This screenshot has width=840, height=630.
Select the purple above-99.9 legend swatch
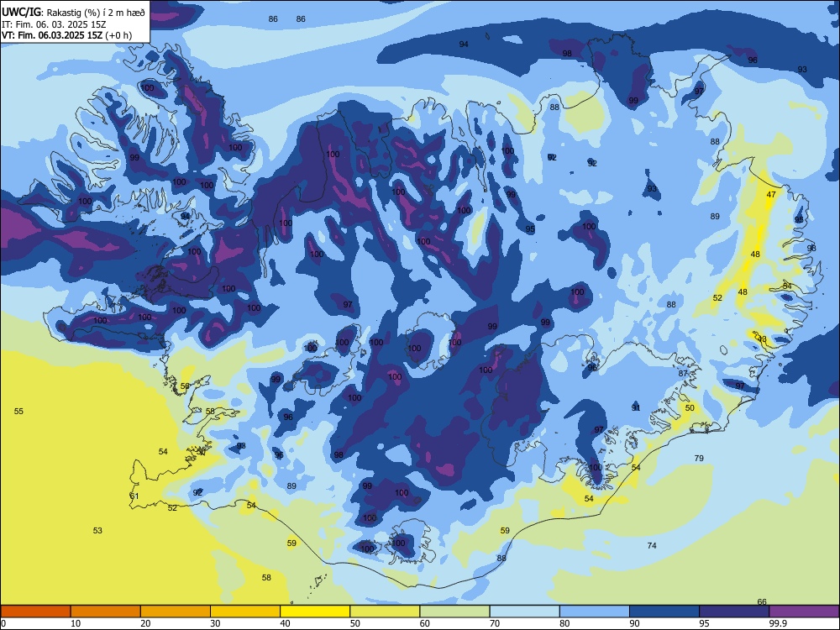tap(804, 612)
